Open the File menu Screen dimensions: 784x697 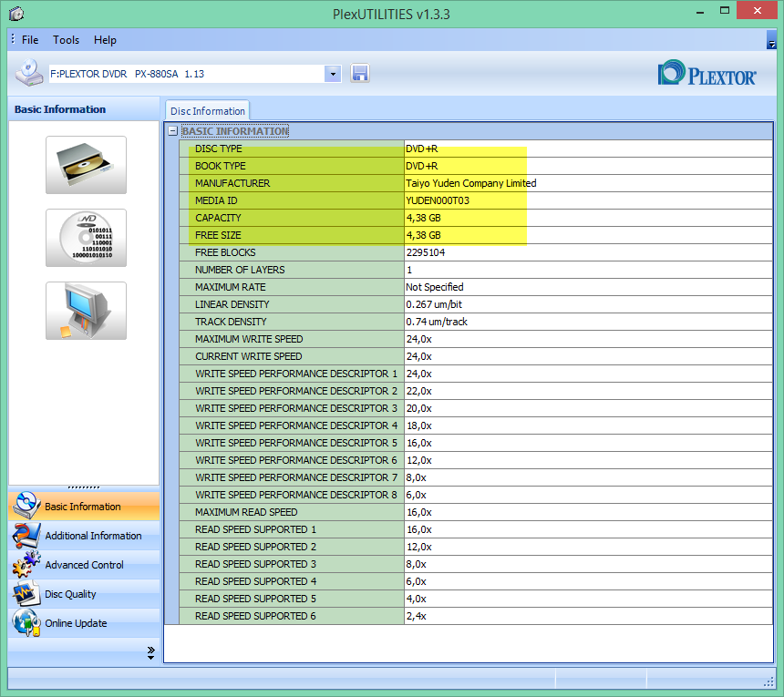pyautogui.click(x=30, y=40)
